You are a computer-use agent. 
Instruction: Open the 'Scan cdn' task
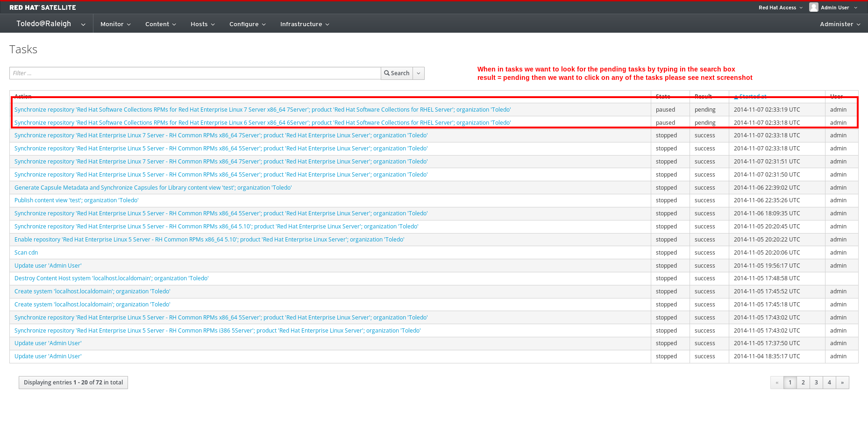pyautogui.click(x=26, y=253)
